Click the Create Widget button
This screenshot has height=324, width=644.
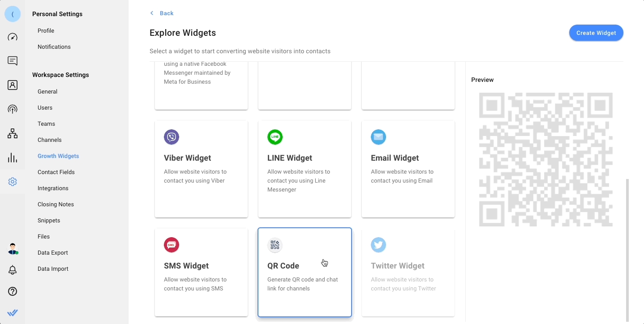point(596,33)
